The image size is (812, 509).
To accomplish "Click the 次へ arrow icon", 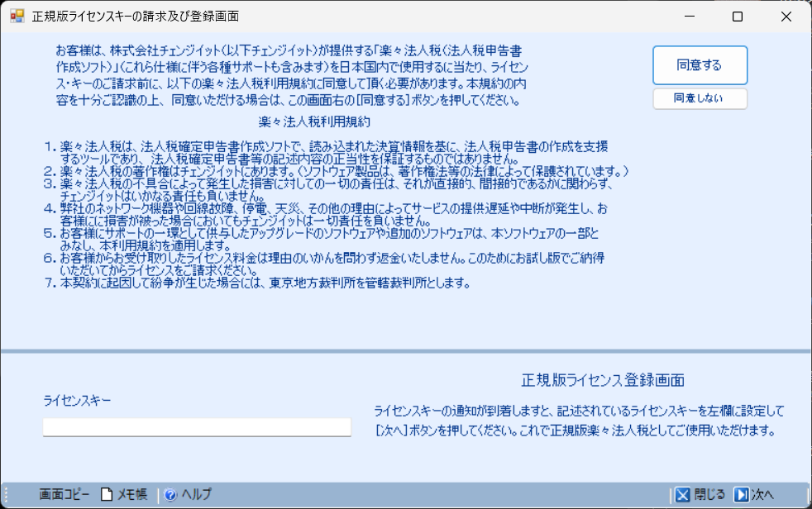I will (741, 495).
